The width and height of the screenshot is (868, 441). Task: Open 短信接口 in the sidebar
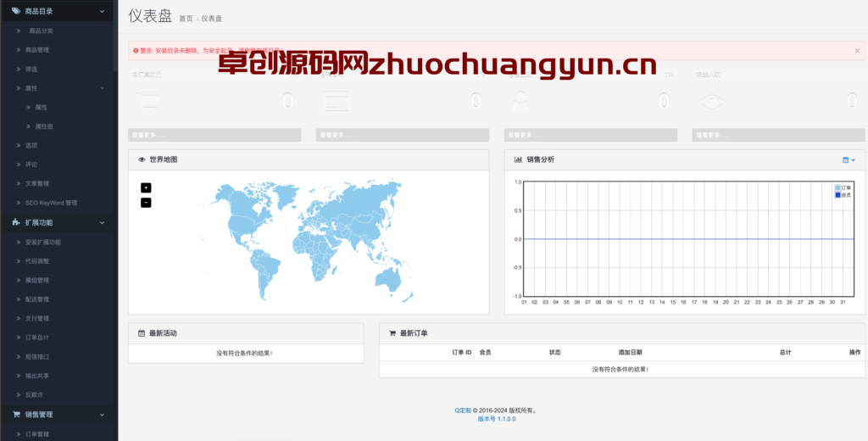click(37, 357)
